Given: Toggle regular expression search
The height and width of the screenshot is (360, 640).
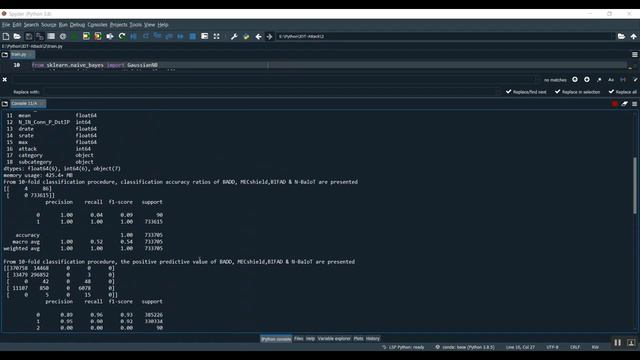Looking at the screenshot, I should [x=599, y=80].
